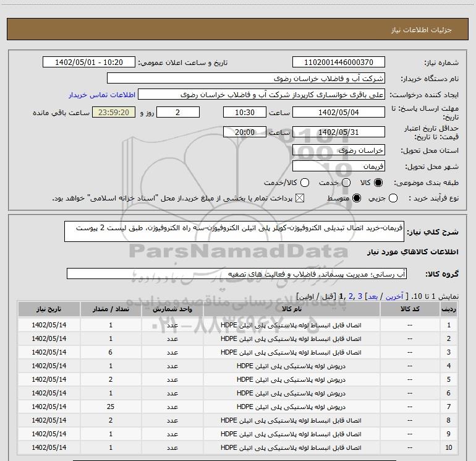Click the شماره نیاز field 1102001446000370
This screenshot has width=476, height=461.
tap(339, 62)
